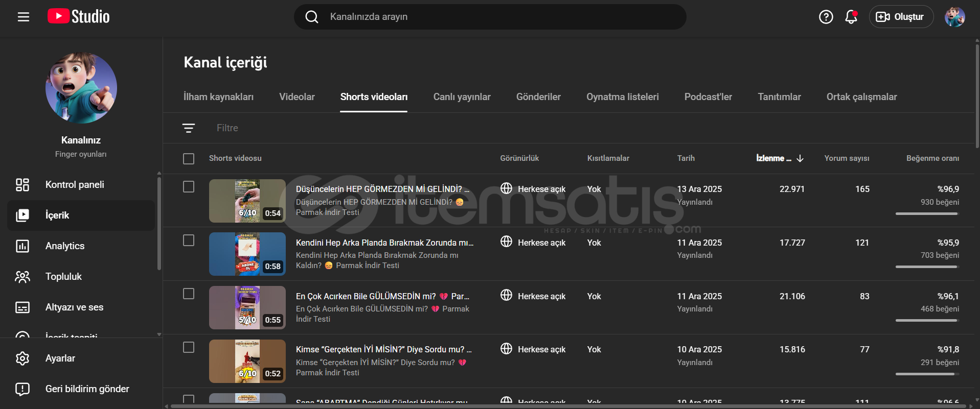980x409 pixels.
Task: Open visibility options for the first video (Herkese açık)
Action: pos(533,189)
